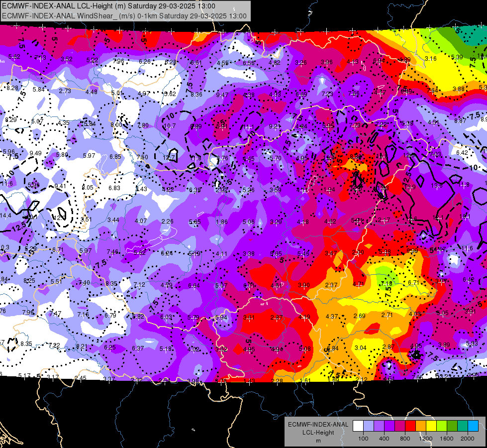Screen dimensions: 487x448
Task: Select the dark green legend swatch
Action: pos(452,426)
